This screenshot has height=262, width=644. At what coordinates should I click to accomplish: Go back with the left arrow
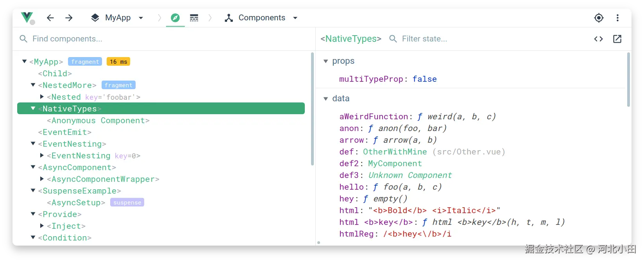pyautogui.click(x=50, y=18)
